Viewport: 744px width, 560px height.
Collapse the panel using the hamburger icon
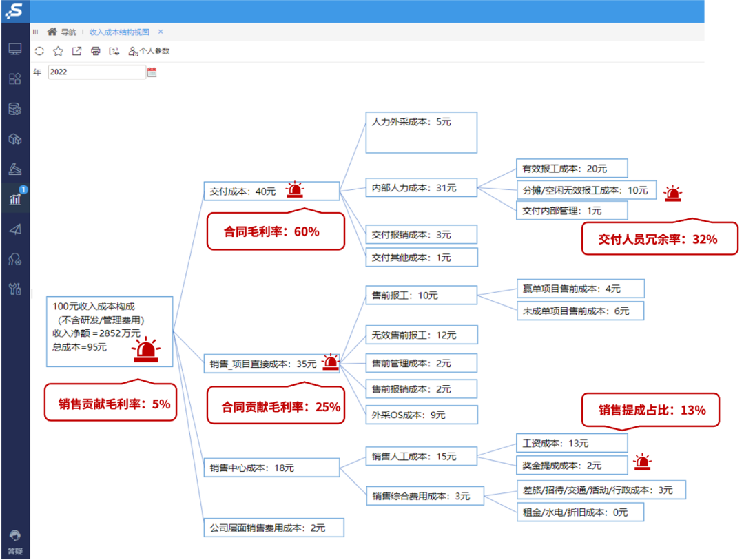click(x=35, y=32)
